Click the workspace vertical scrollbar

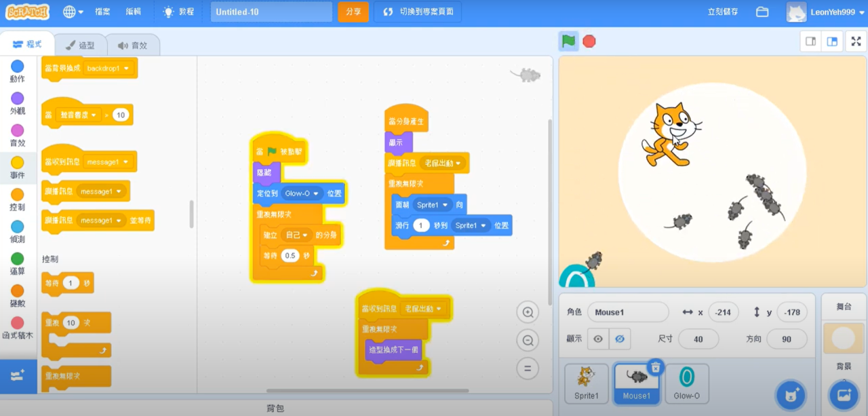click(549, 212)
